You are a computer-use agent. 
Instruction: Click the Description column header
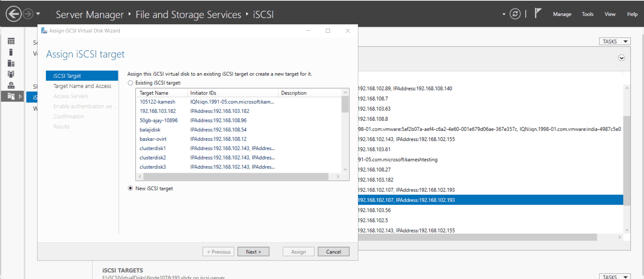[x=310, y=93]
